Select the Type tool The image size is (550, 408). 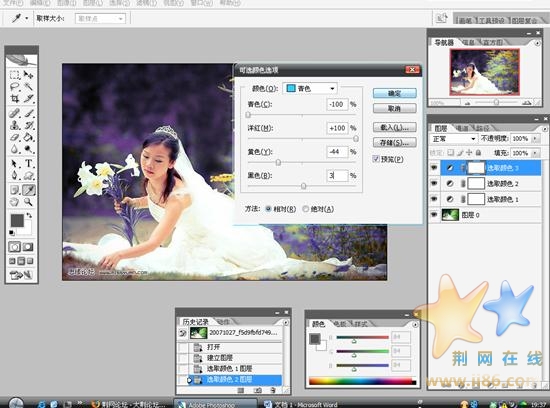pyautogui.click(x=28, y=163)
